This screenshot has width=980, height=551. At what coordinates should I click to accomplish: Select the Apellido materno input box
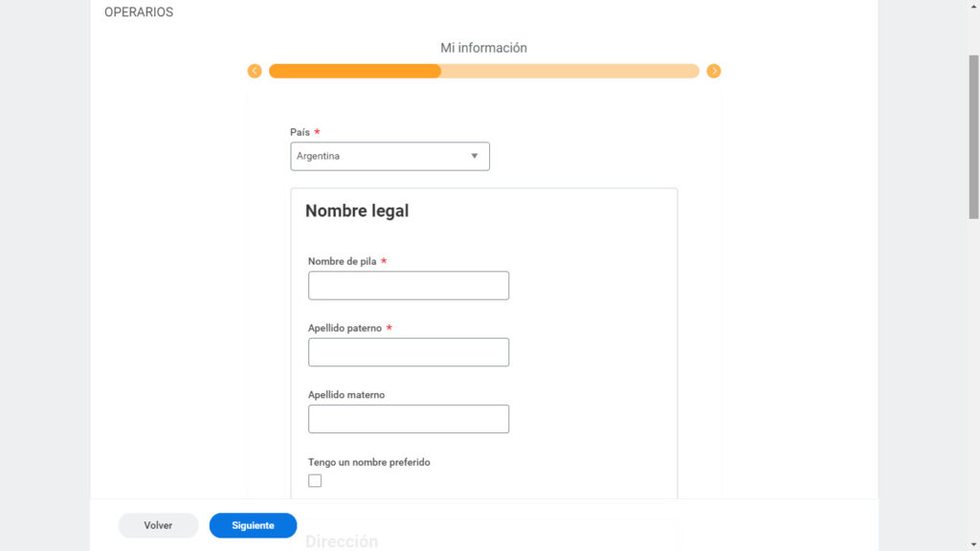[409, 419]
